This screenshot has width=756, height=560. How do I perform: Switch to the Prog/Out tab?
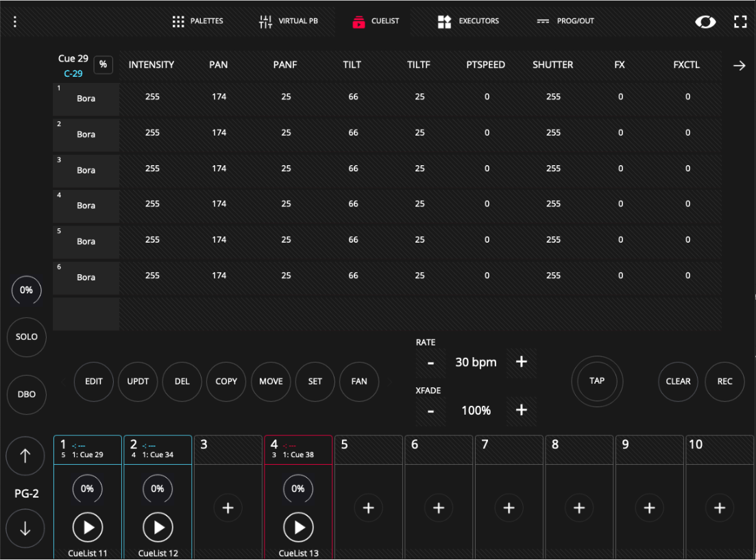[x=565, y=21]
